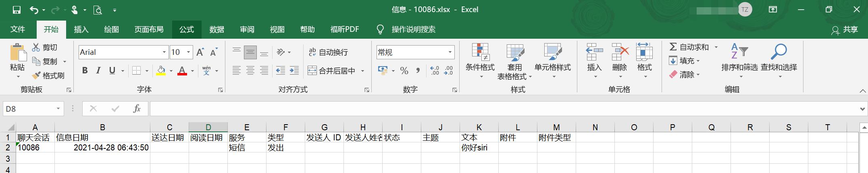The height and width of the screenshot is (173, 868).
Task: Open the 文件 file menu
Action: tap(18, 29)
